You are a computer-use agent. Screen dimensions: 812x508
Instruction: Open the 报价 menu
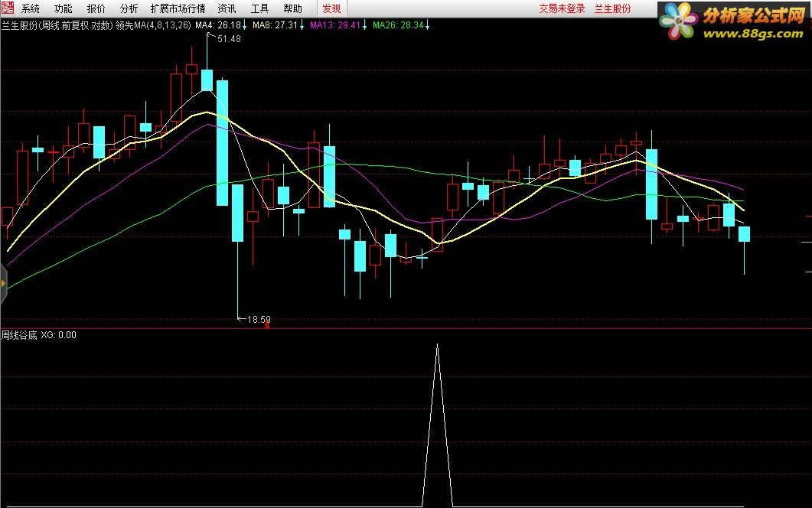96,8
